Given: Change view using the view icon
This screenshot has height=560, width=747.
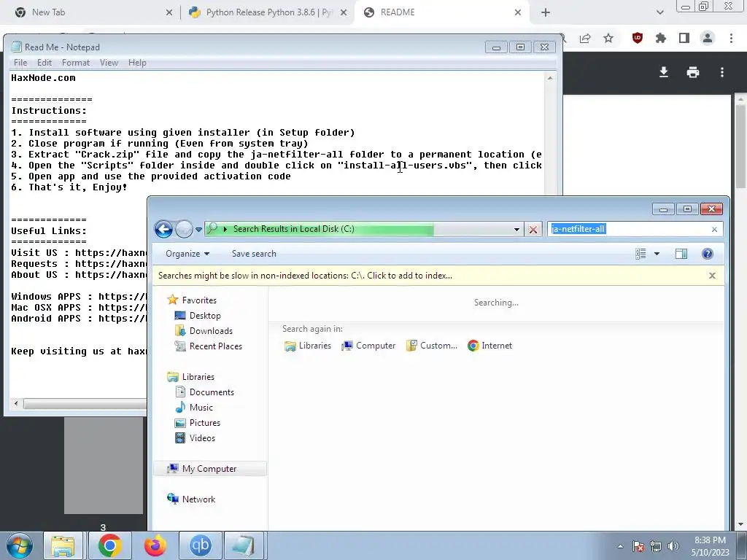Looking at the screenshot, I should (x=640, y=254).
